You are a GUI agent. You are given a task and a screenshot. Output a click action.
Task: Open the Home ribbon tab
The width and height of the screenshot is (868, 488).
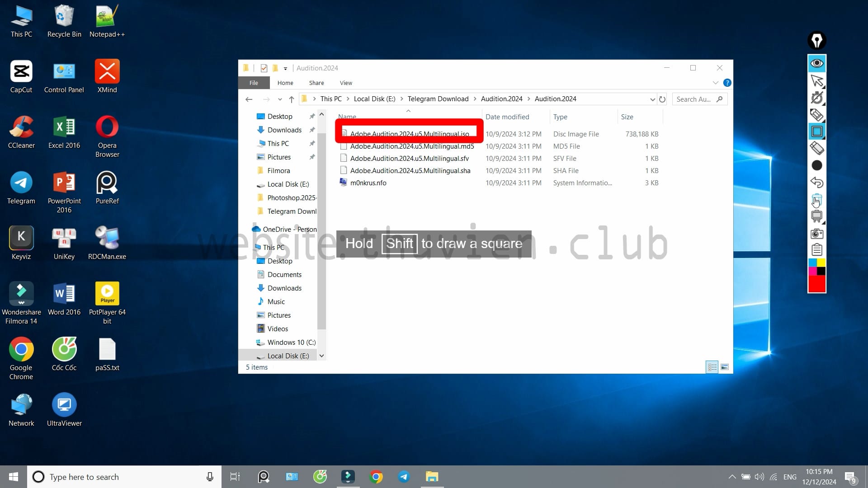click(285, 83)
